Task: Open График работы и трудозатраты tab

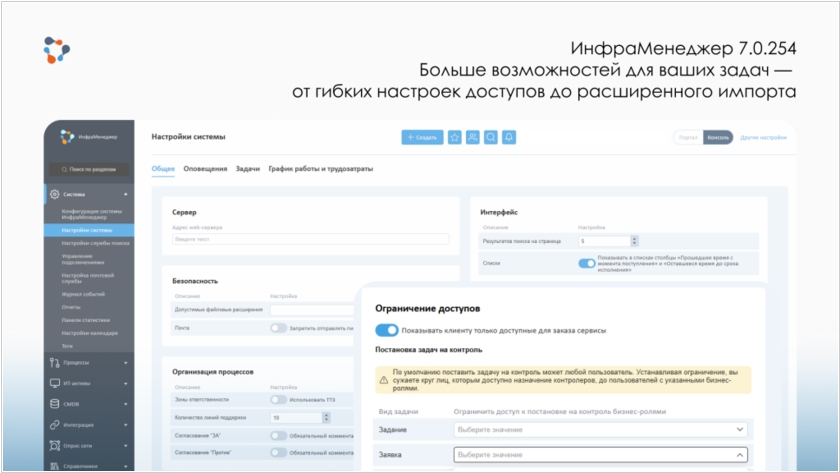Action: click(x=320, y=169)
